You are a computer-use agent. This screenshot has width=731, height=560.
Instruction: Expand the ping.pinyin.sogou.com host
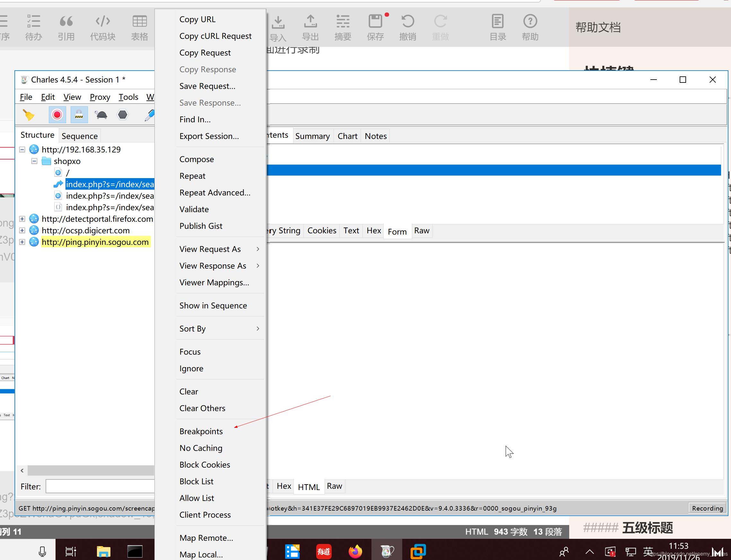coord(22,242)
